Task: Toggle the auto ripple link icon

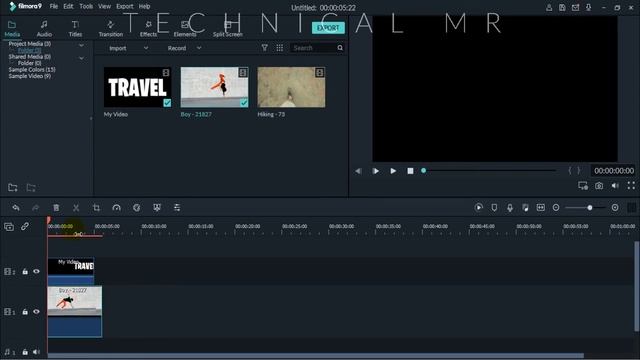Action: point(25,226)
